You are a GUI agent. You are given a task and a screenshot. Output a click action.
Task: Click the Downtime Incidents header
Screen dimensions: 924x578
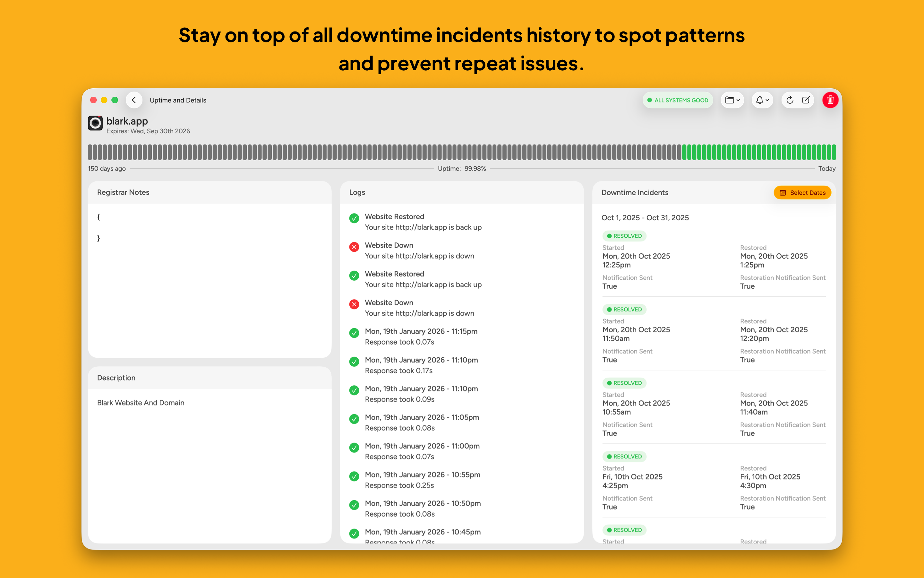[x=635, y=193]
